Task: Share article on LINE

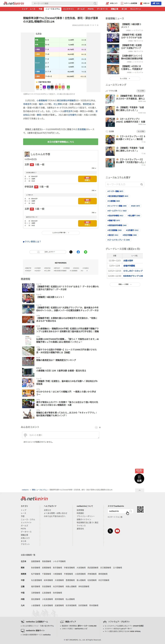Action: click(x=85, y=252)
